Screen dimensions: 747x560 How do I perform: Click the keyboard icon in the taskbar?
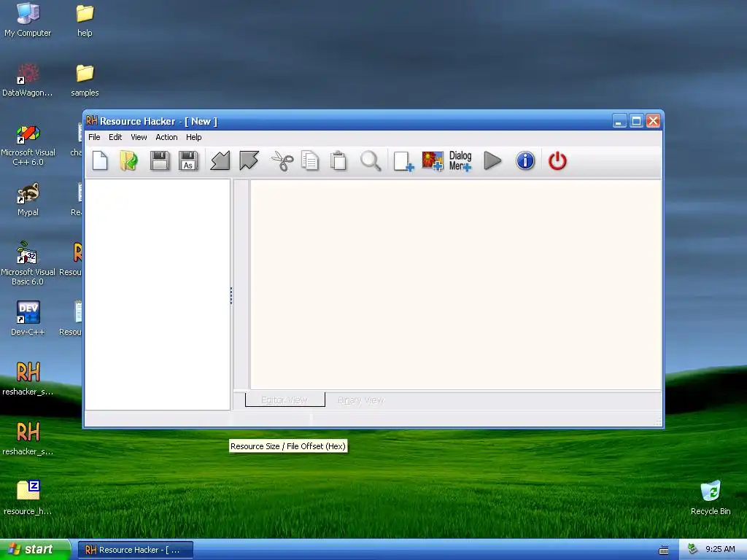(x=664, y=551)
